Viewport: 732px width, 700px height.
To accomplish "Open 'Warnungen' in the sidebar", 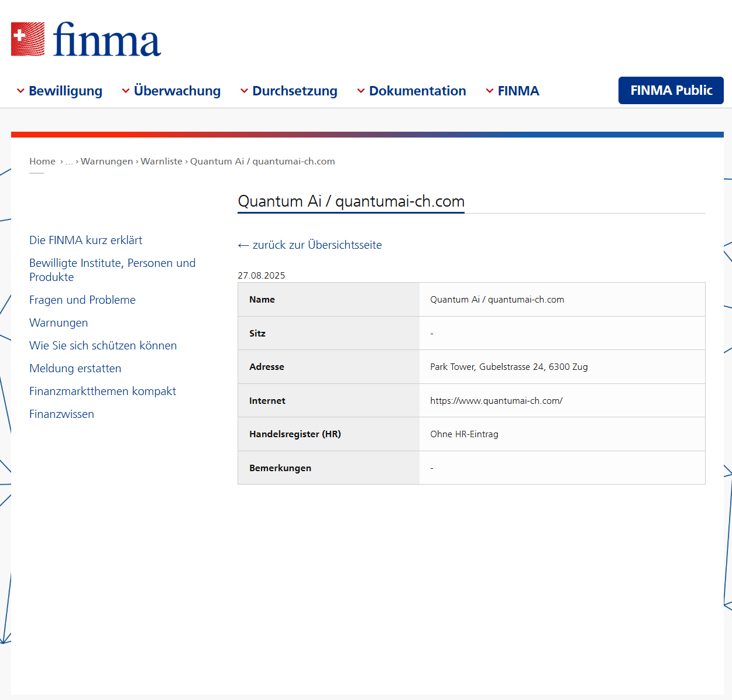I will pyautogui.click(x=59, y=322).
